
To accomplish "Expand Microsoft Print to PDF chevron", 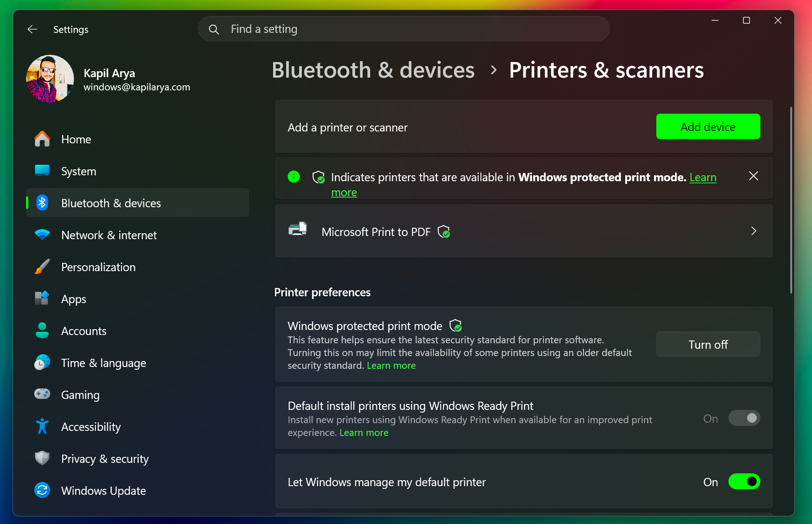I will pos(754,231).
